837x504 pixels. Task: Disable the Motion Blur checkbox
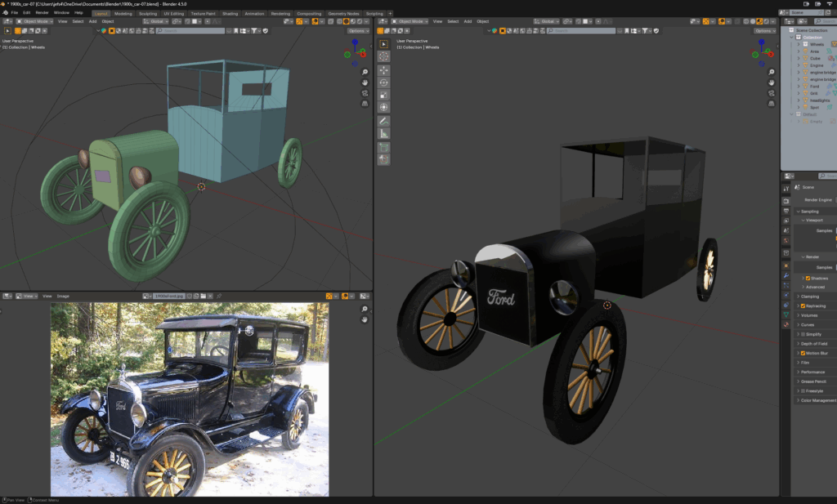coord(803,353)
